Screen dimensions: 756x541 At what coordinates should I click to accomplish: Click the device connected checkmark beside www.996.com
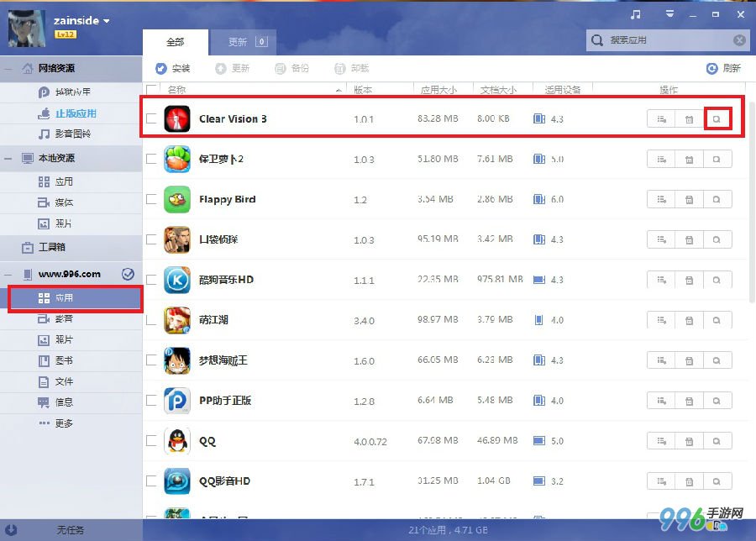128,274
